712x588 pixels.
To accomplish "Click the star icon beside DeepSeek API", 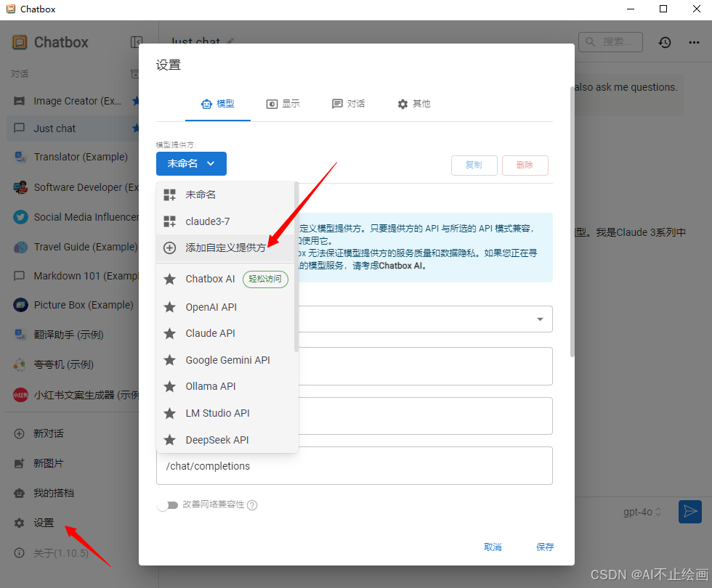I will [x=170, y=440].
